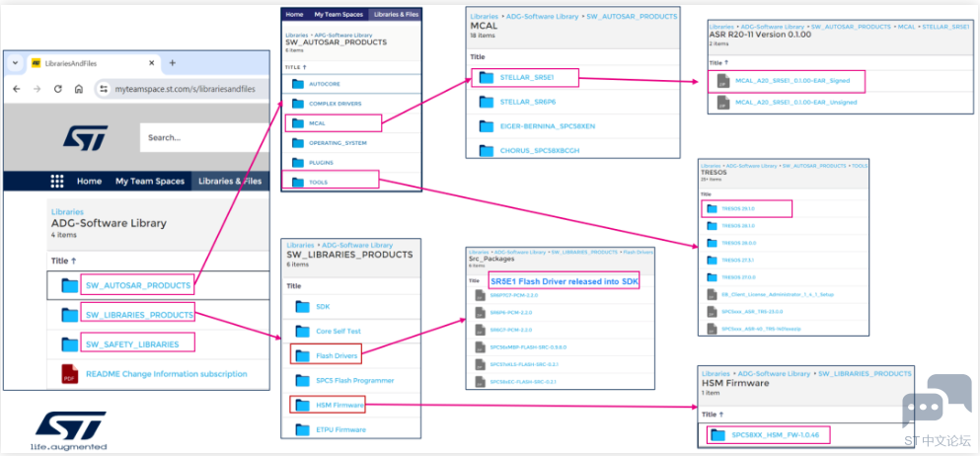The height and width of the screenshot is (456, 980).
Task: Sort ASR R20-11 list by Title arrow
Action: click(726, 62)
